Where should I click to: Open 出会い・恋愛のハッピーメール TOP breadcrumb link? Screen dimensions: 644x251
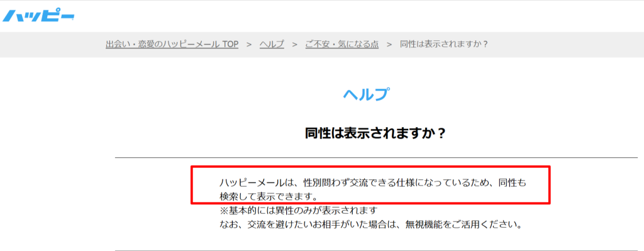(172, 45)
